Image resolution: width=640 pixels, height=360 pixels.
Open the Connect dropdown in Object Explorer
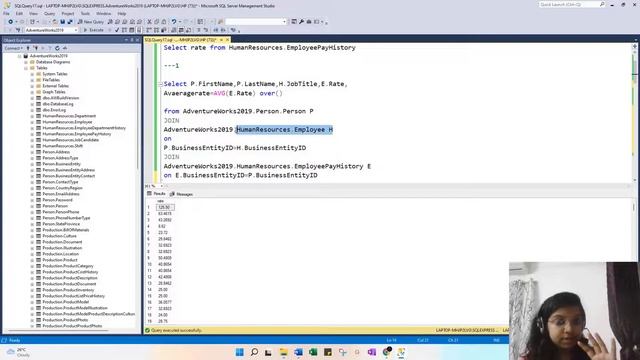tap(13, 48)
